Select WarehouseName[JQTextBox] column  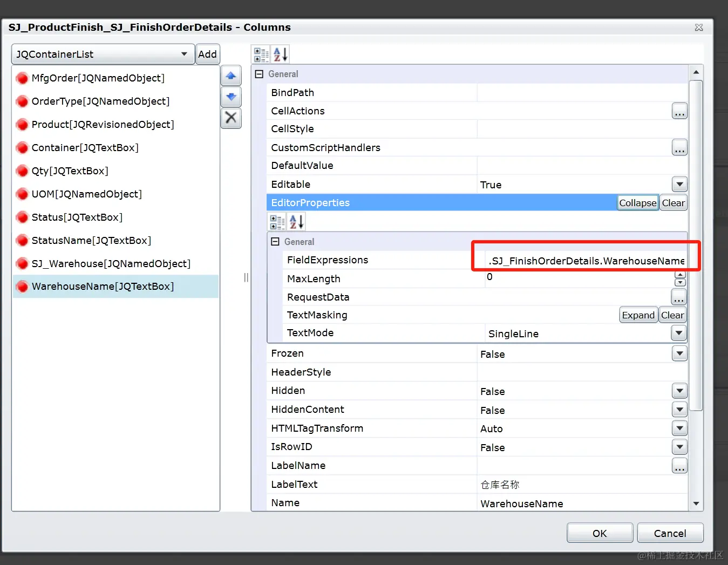(x=115, y=287)
